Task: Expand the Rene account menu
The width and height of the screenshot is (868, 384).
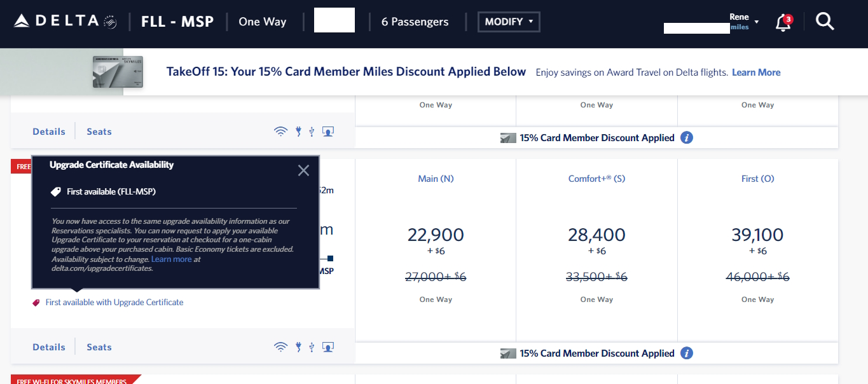Action: click(x=742, y=22)
